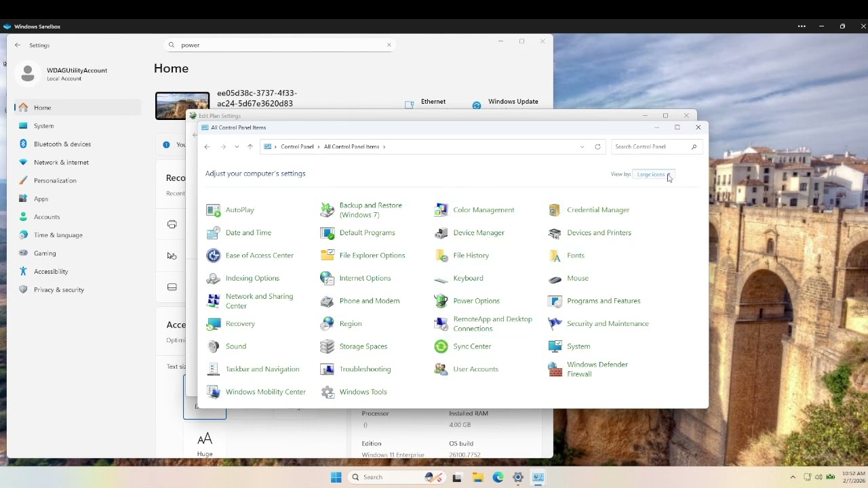Screen dimensions: 868x488
Task: Launch File Explorer from the taskbar
Action: coord(477,477)
